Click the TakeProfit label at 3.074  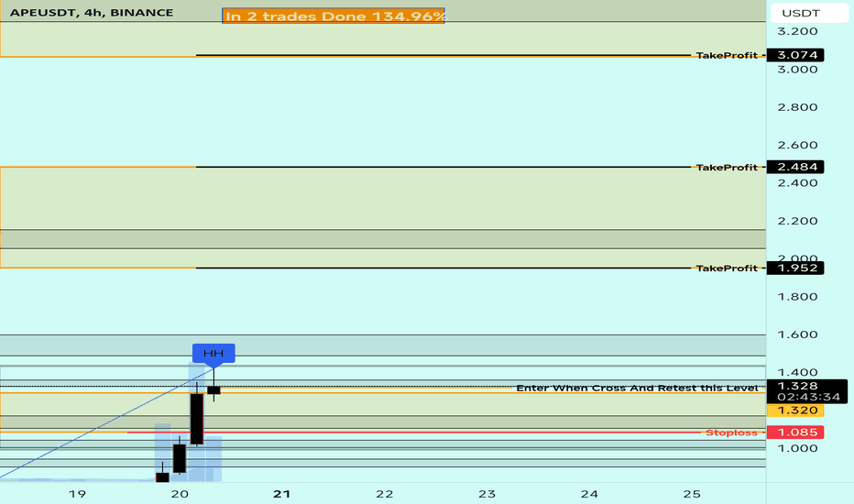pyautogui.click(x=727, y=55)
